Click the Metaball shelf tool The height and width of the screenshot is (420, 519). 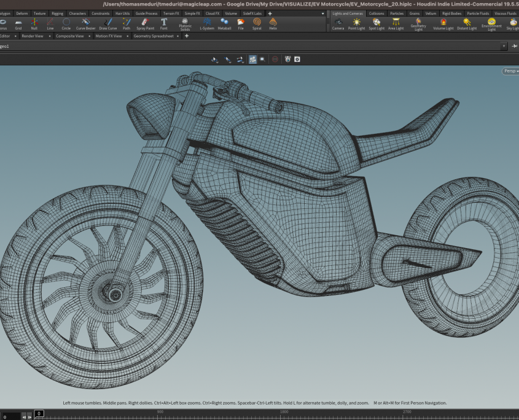click(x=224, y=23)
